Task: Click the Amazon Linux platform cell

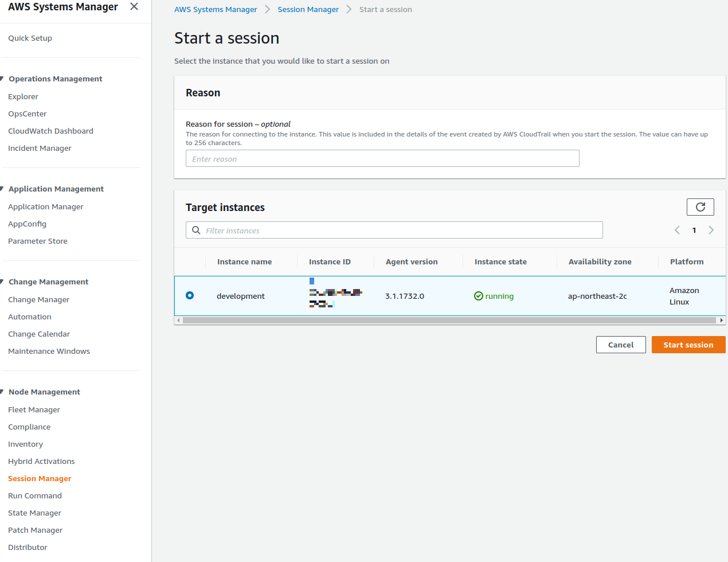Action: pos(684,296)
